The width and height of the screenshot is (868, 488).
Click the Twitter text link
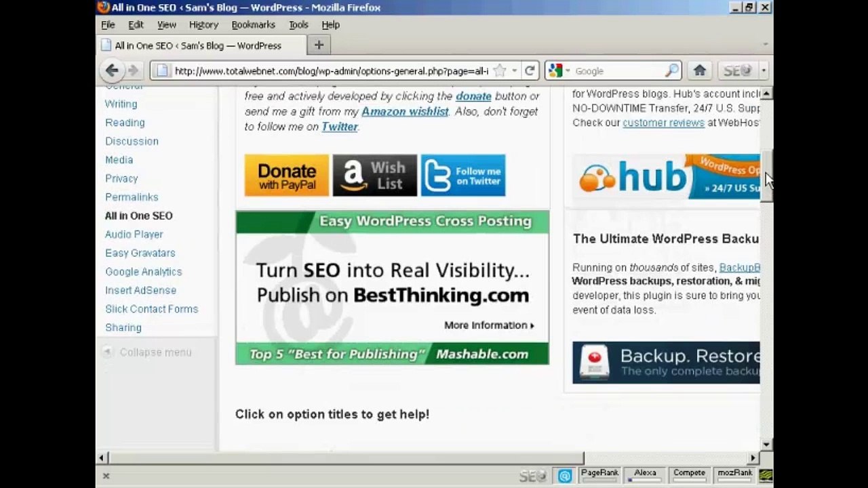(x=339, y=127)
